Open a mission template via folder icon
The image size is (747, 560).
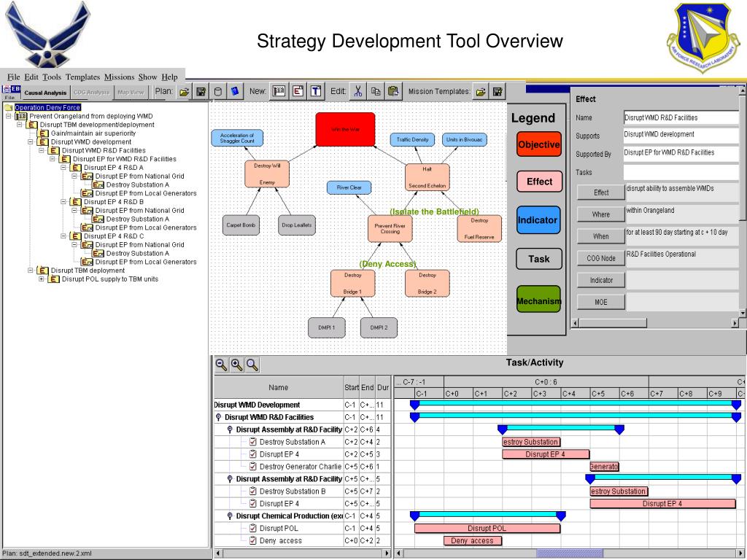coord(481,91)
